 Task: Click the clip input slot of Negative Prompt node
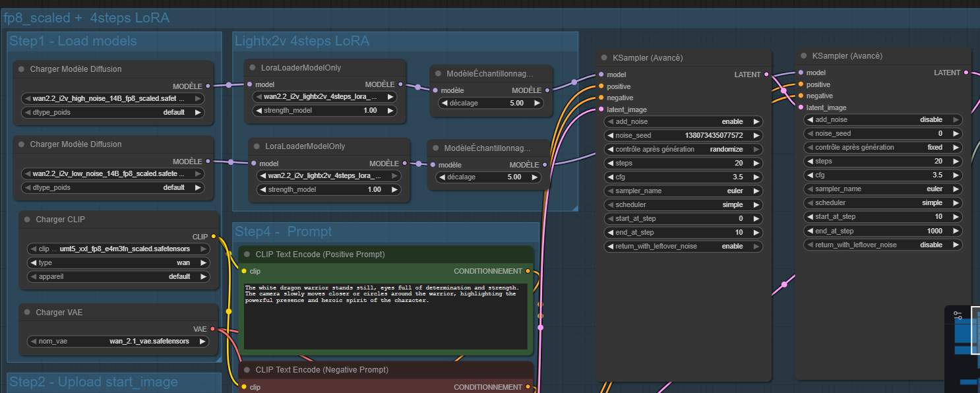click(243, 387)
